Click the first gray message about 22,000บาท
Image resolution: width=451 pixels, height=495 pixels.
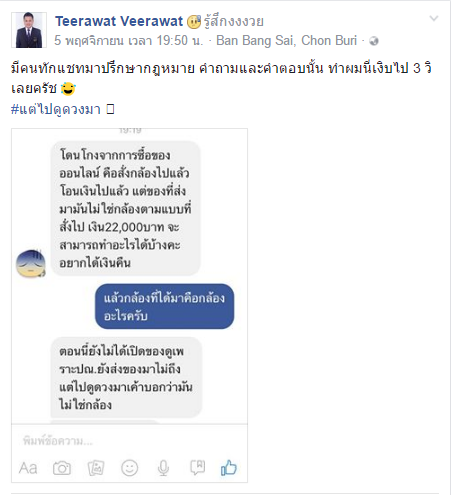pos(125,209)
